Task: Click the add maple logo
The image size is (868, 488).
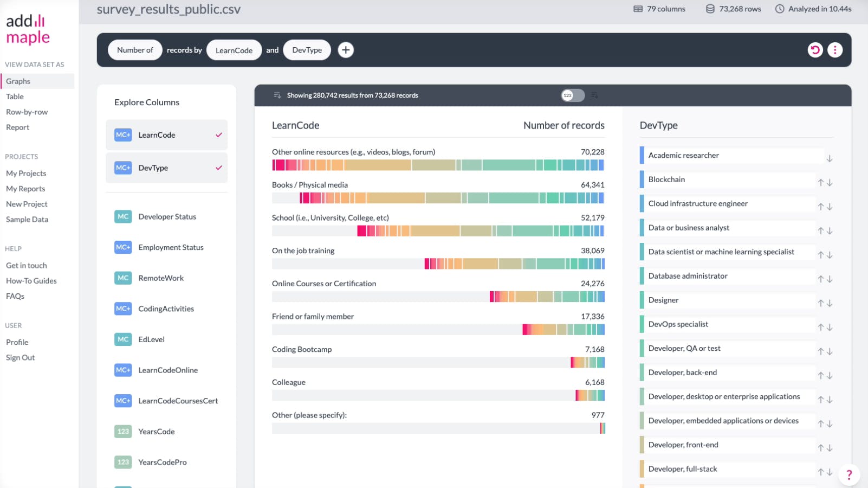Action: pyautogui.click(x=28, y=29)
